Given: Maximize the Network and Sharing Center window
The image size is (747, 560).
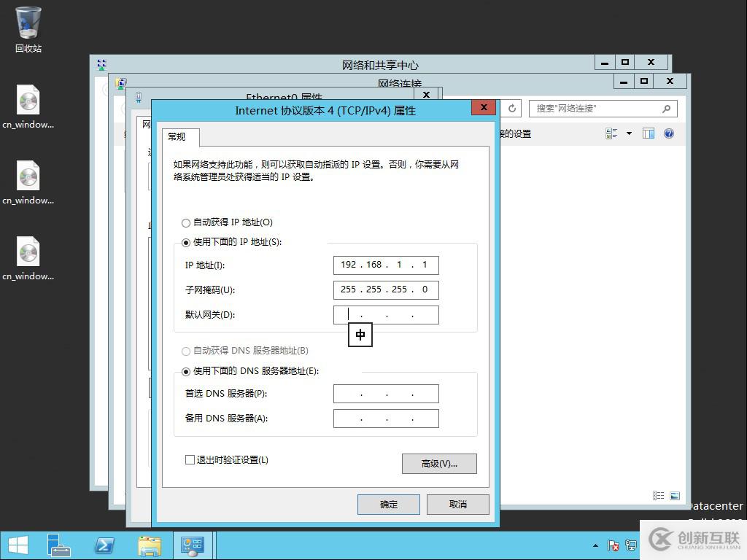Looking at the screenshot, I should coord(625,63).
